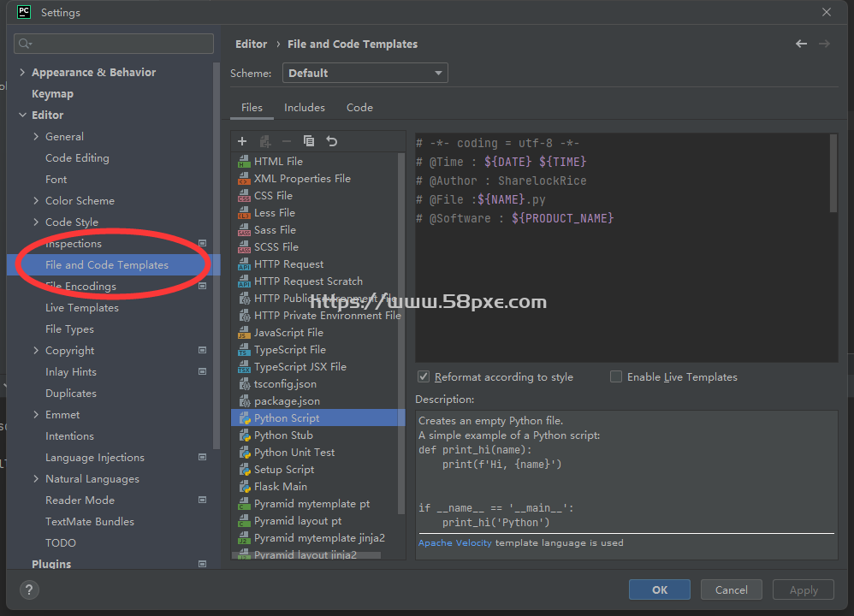
Task: Click the forward arrow in settings header
Action: point(825,44)
